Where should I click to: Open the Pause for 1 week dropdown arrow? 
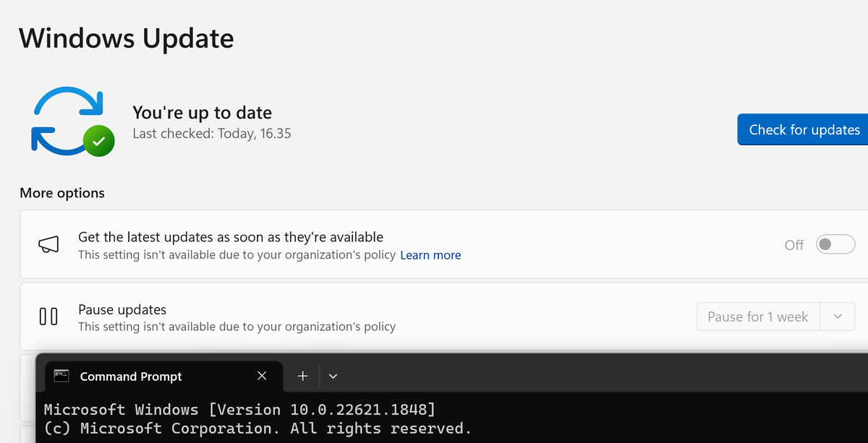[838, 317]
